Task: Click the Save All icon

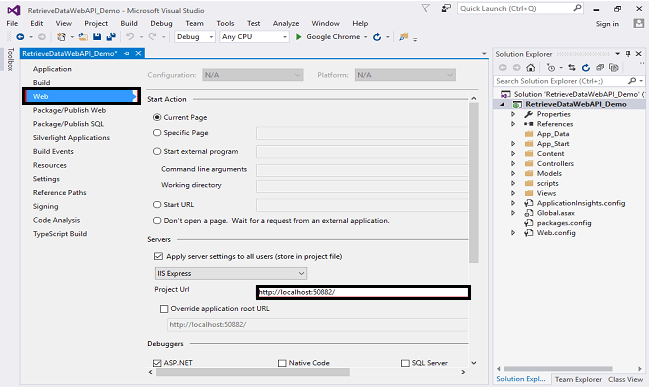Action: [111, 37]
